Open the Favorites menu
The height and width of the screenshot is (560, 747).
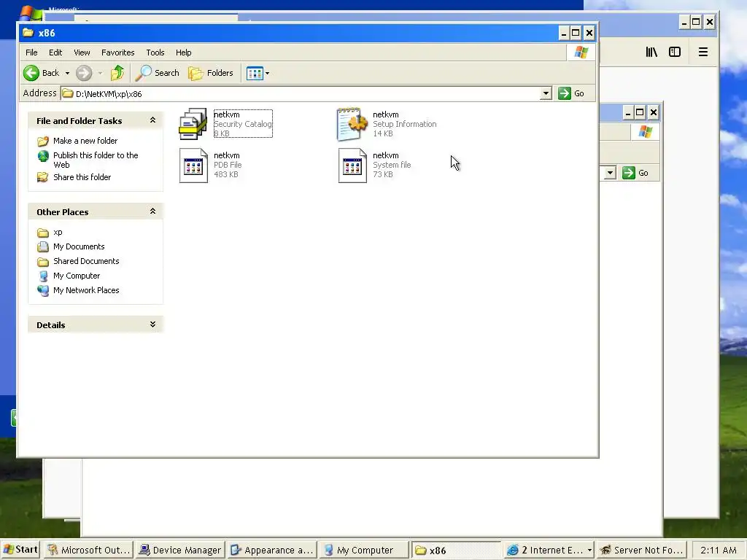[117, 52]
